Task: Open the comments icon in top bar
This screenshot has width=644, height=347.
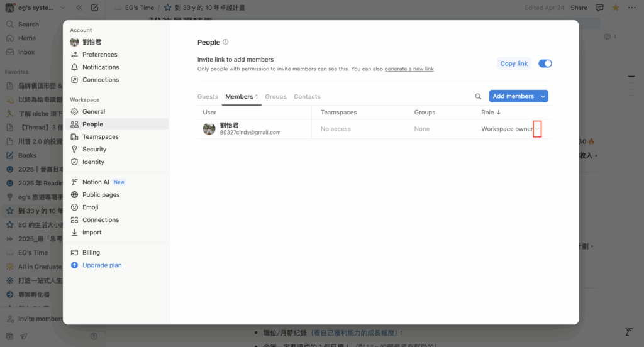Action: (599, 8)
